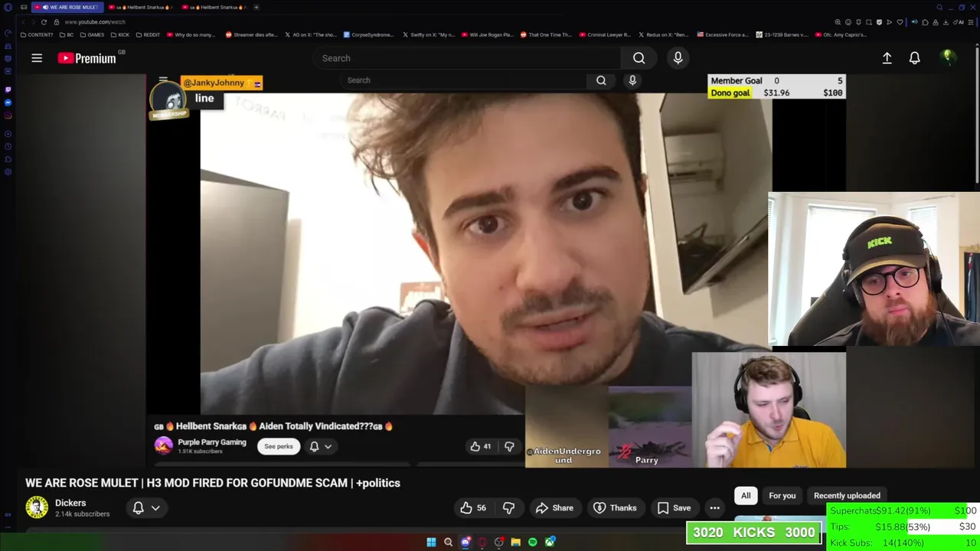980x551 pixels.
Task: Dislike the inner Hellbent Snark video
Action: [509, 446]
